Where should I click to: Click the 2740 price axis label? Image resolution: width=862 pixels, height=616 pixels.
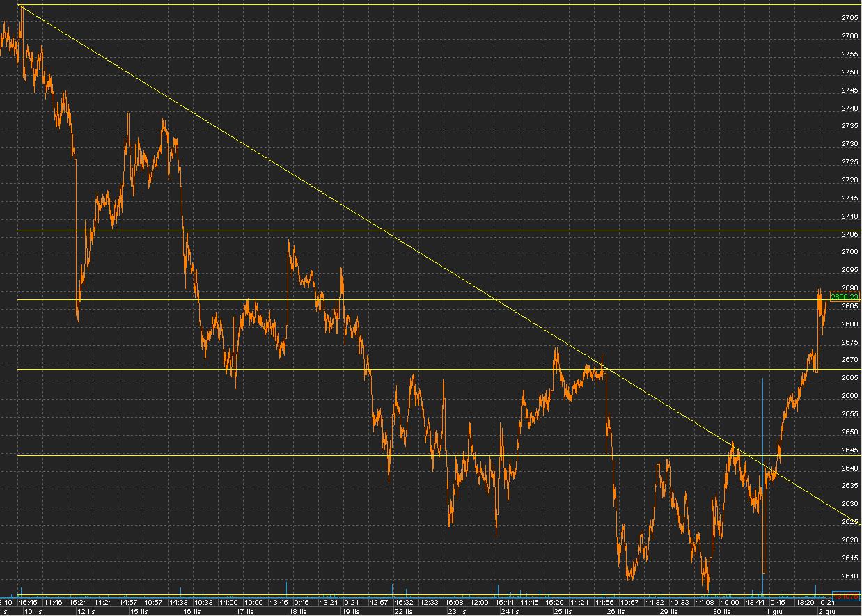click(849, 108)
